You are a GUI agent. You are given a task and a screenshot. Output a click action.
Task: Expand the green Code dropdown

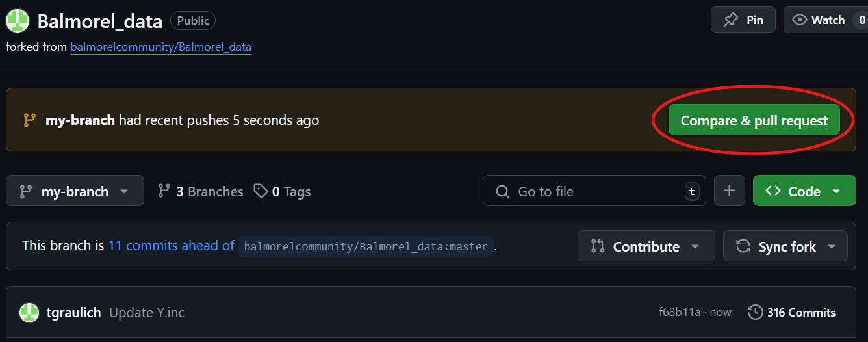804,191
